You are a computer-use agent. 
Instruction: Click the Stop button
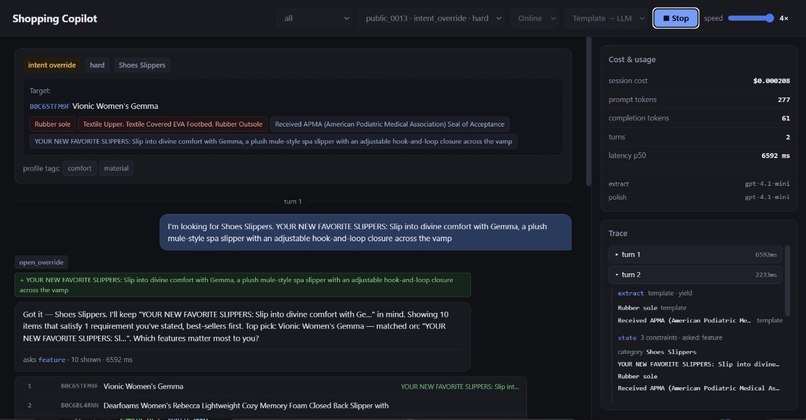pos(675,18)
